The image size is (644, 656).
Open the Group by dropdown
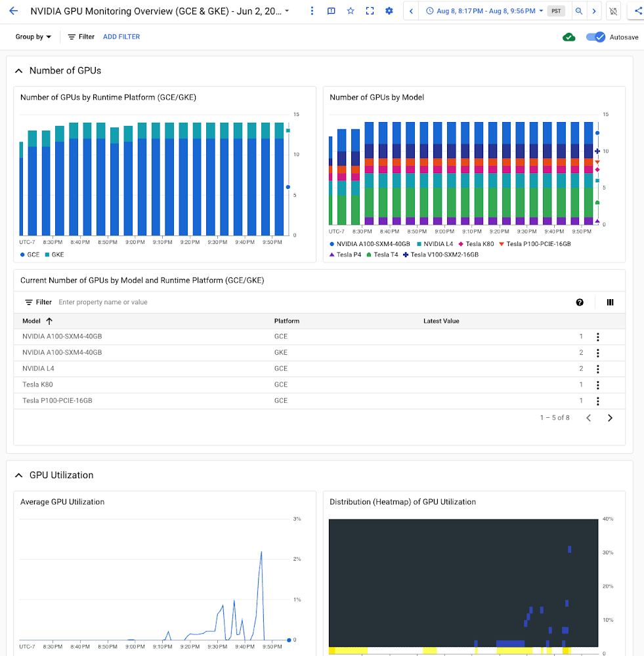(x=33, y=37)
